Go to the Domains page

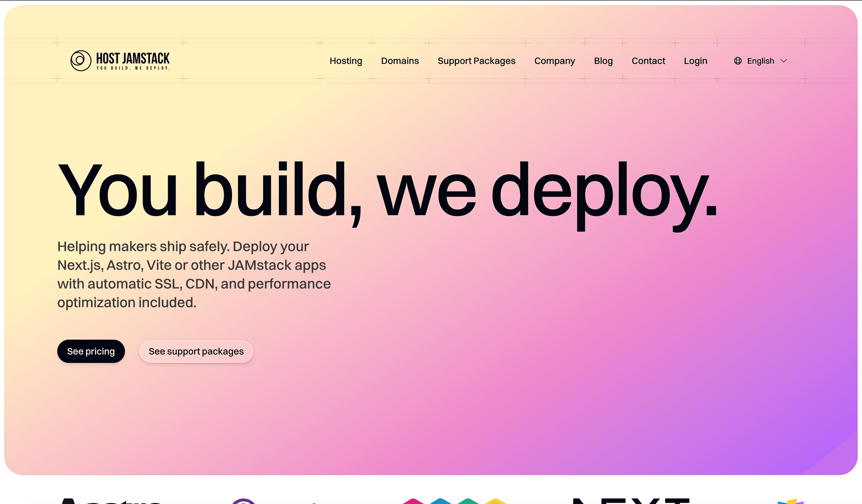pyautogui.click(x=400, y=61)
